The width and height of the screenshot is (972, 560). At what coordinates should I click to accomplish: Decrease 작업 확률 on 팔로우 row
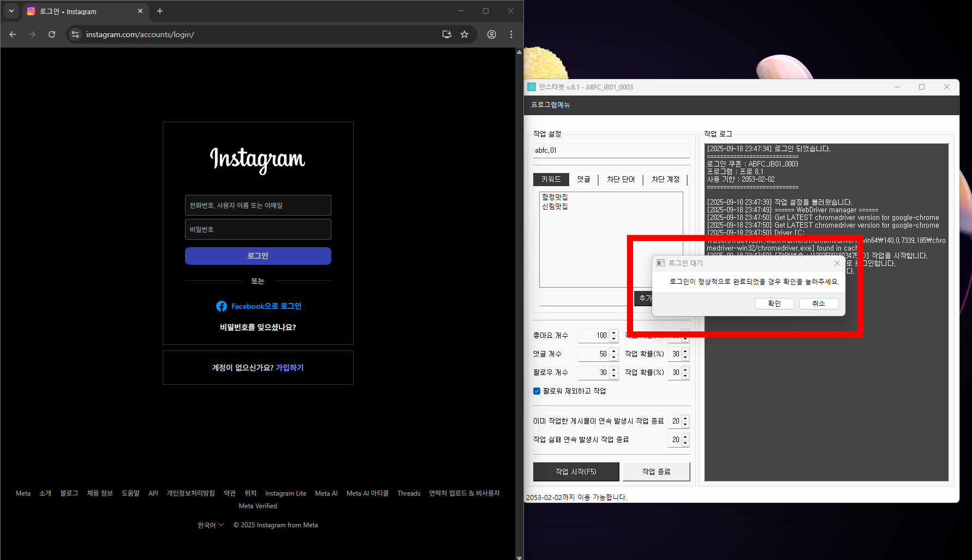tap(685, 376)
